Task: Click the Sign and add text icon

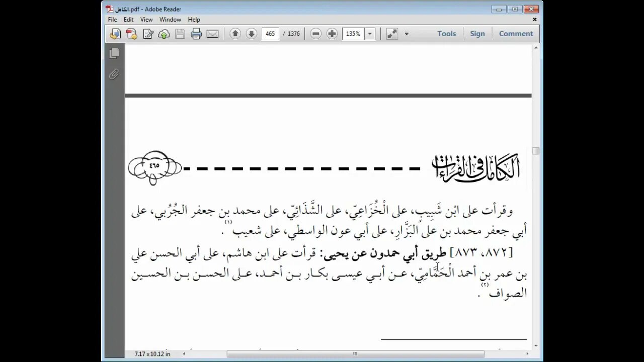Action: point(148,34)
